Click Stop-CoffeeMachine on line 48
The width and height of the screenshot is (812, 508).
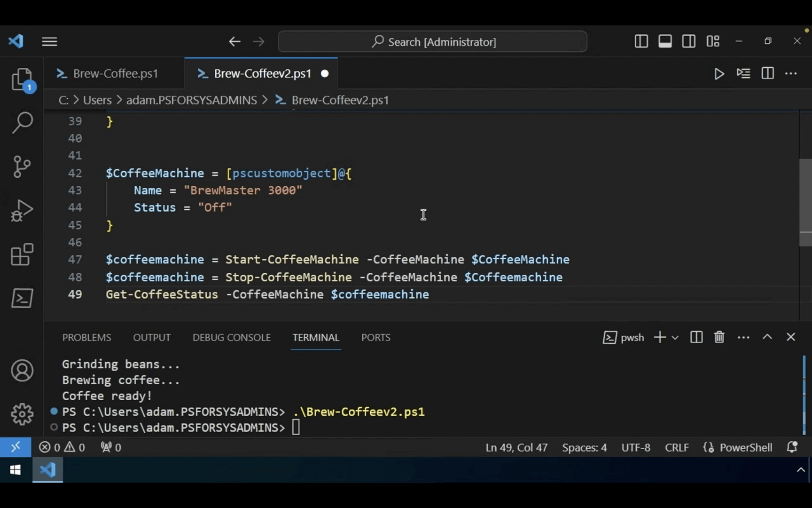click(x=289, y=277)
